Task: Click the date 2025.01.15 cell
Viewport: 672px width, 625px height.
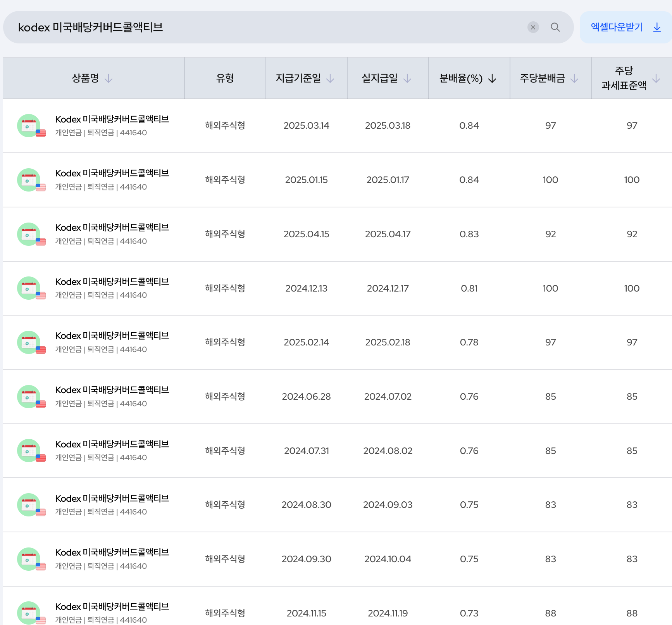Action: pos(307,180)
